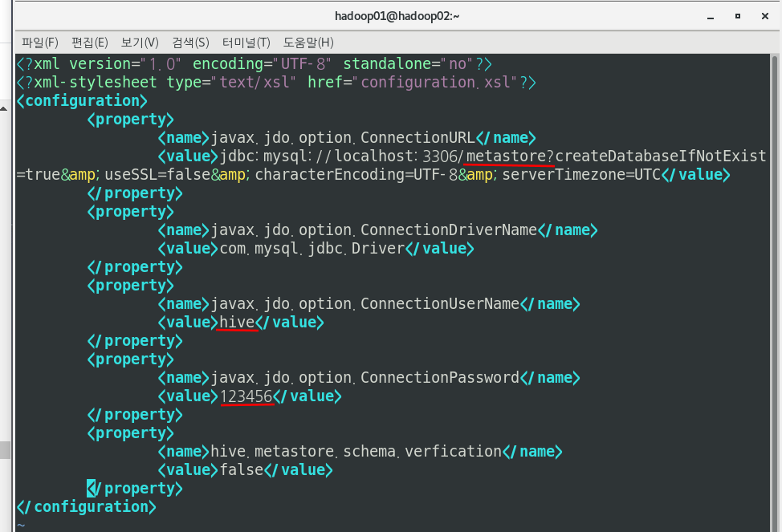Image resolution: width=782 pixels, height=532 pixels.
Task: Click the scroll-up arrow in the background window
Action: click(3, 108)
